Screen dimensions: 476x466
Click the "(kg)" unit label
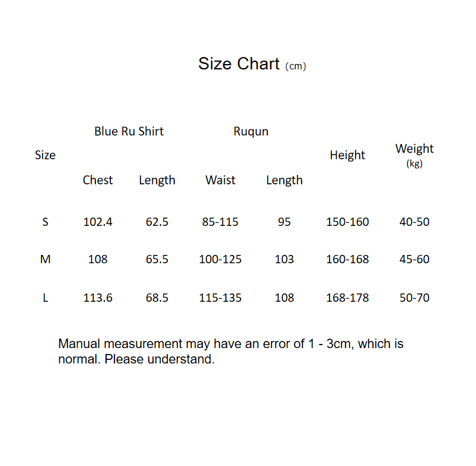tap(414, 164)
